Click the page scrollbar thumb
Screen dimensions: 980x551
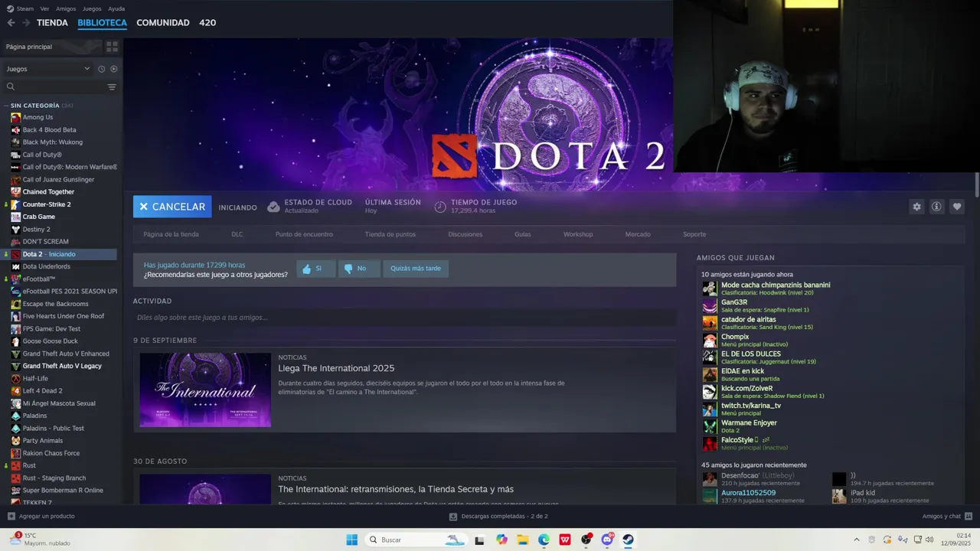(977, 185)
